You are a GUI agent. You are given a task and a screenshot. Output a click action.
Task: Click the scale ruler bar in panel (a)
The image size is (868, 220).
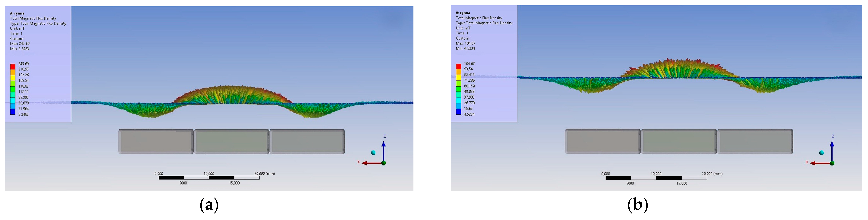[x=209, y=178]
